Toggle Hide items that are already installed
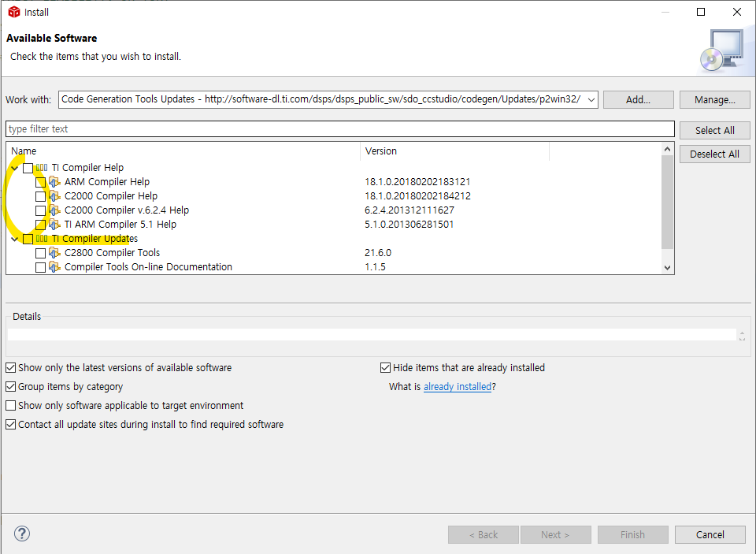The height and width of the screenshot is (554, 756). click(385, 368)
